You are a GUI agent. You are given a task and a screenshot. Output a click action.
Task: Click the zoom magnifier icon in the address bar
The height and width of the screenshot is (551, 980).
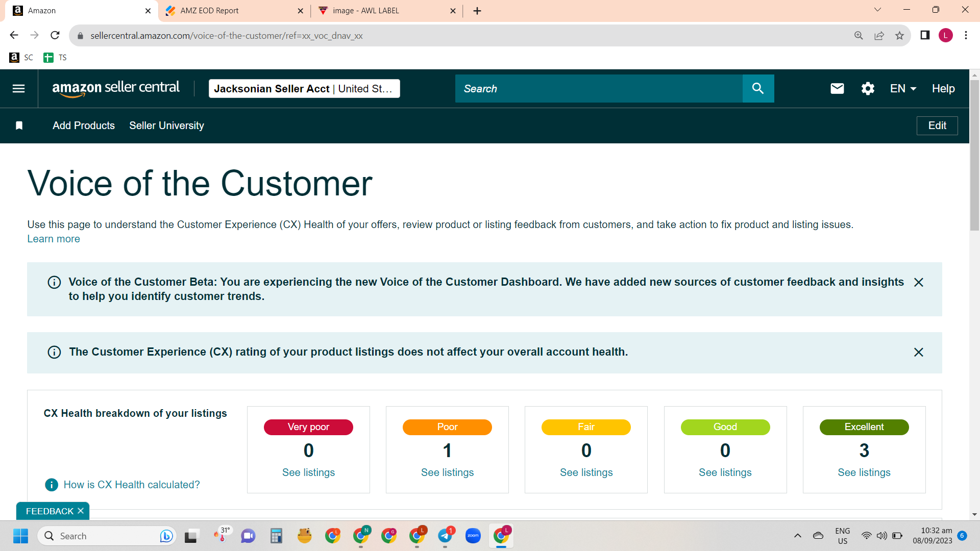point(859,35)
